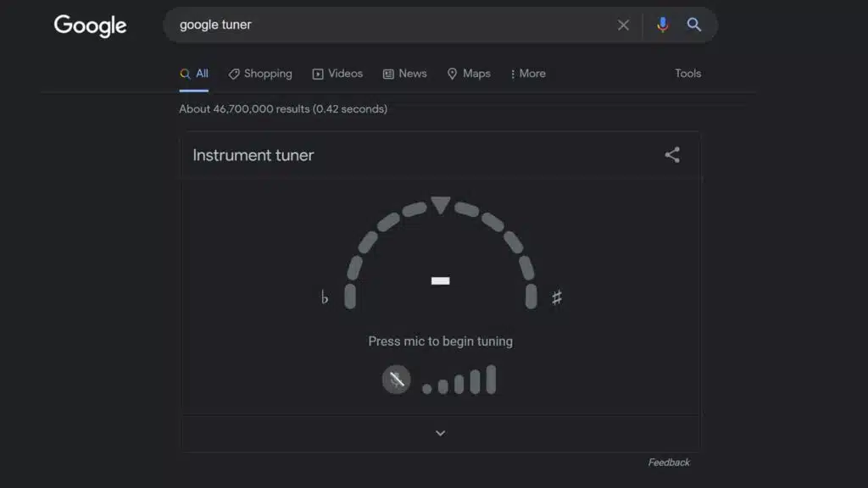The image size is (868, 488).
Task: Select the center note display on the tuner
Action: point(440,280)
